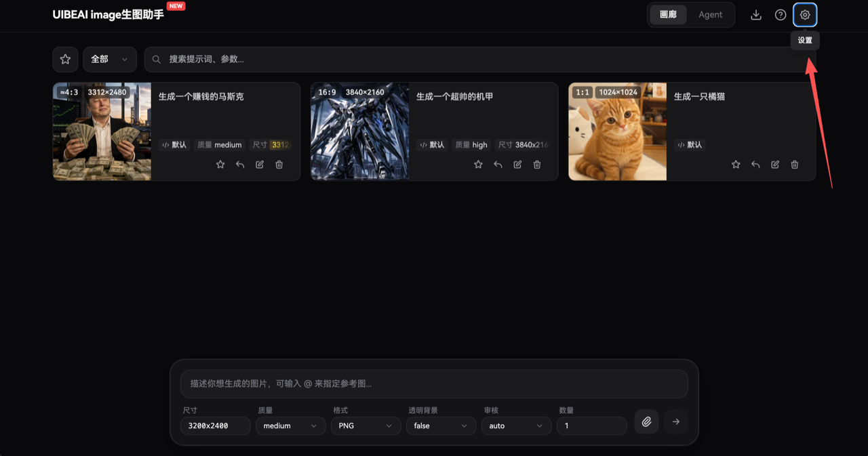This screenshot has height=456, width=868.
Task: Click the 默认 tag on orange cat card
Action: 690,145
